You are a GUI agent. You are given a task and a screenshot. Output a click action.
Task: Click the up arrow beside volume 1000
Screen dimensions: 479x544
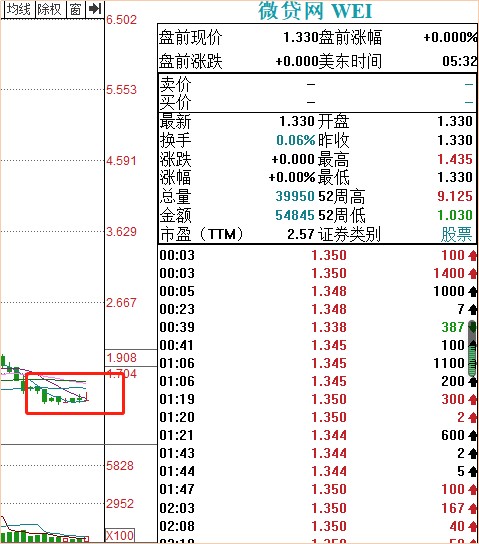[472, 291]
